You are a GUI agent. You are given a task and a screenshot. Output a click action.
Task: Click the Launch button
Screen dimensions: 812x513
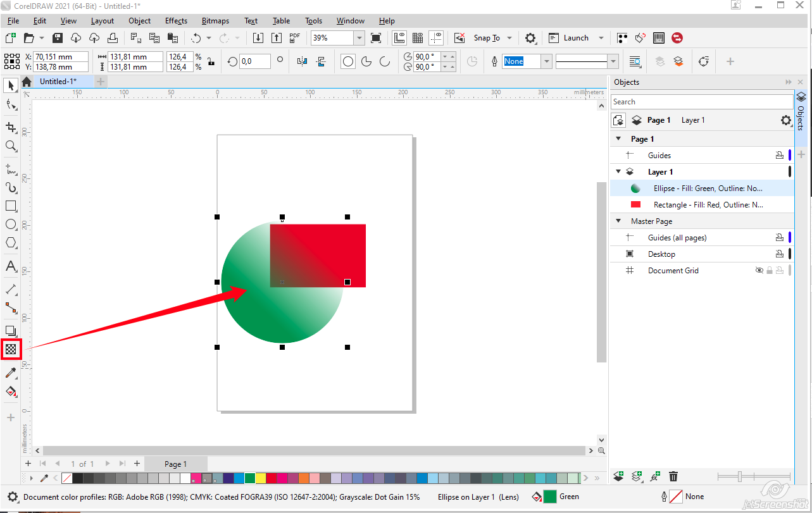575,38
